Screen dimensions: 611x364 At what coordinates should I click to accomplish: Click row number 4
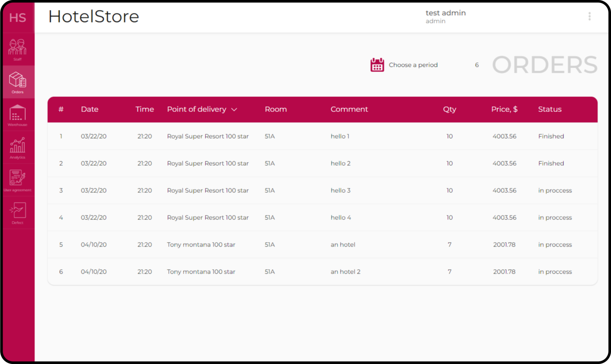(x=61, y=218)
